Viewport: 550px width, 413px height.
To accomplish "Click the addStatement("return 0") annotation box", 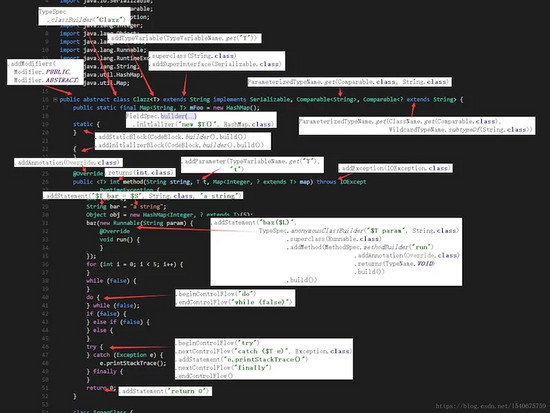I will [165, 391].
